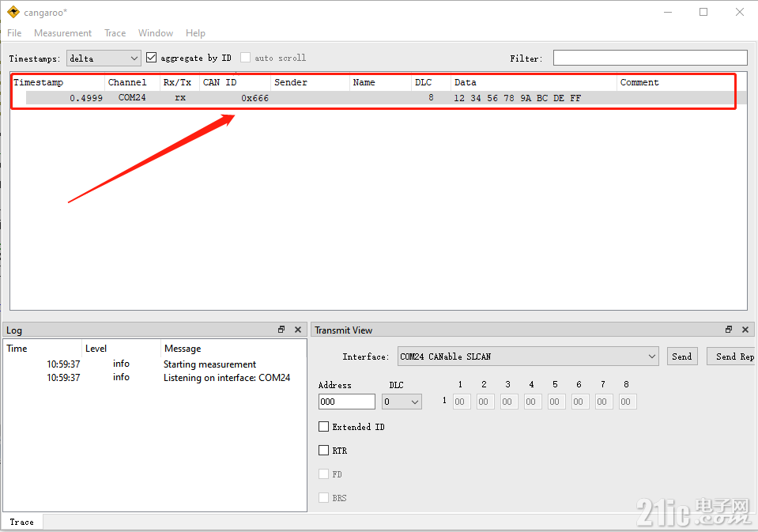Click the Level column header in Log

click(121, 349)
